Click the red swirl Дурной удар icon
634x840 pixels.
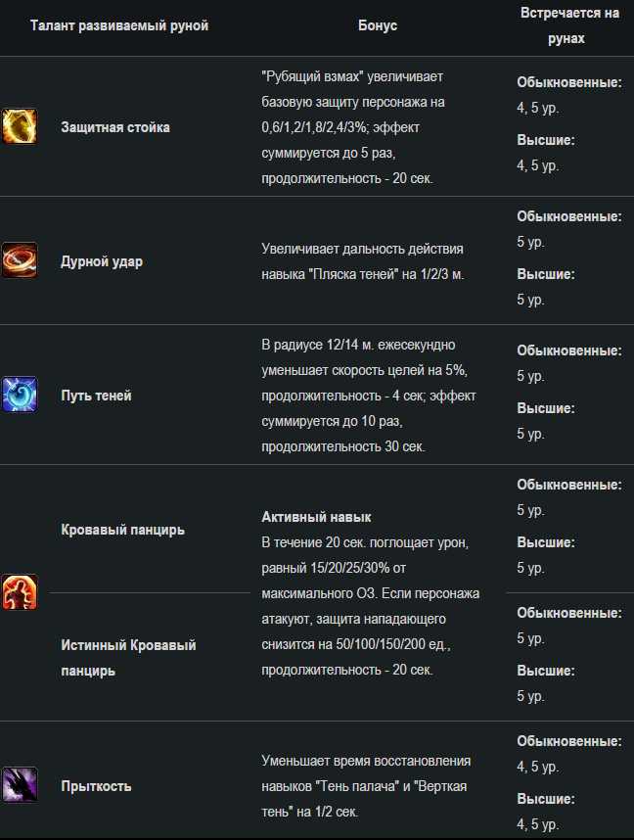pyautogui.click(x=20, y=260)
